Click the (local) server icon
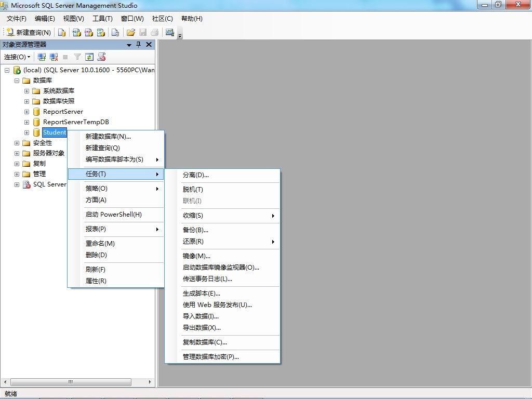This screenshot has width=532, height=399. pos(17,70)
